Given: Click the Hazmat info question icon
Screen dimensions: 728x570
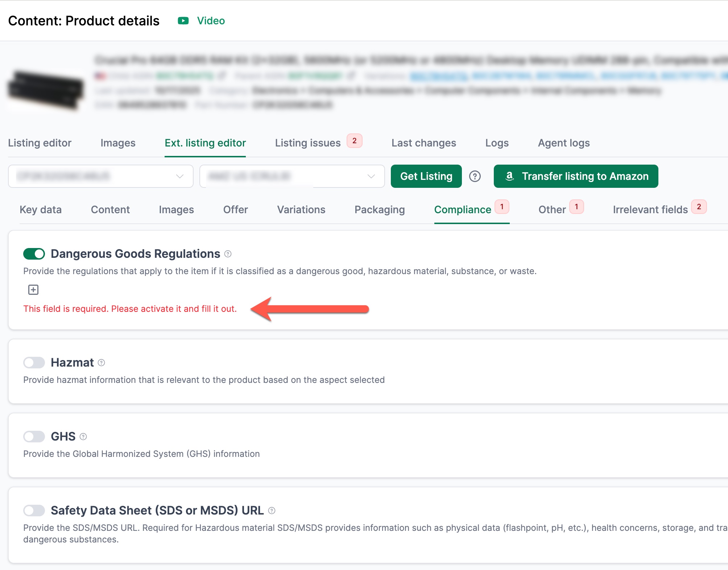Looking at the screenshot, I should coord(102,363).
